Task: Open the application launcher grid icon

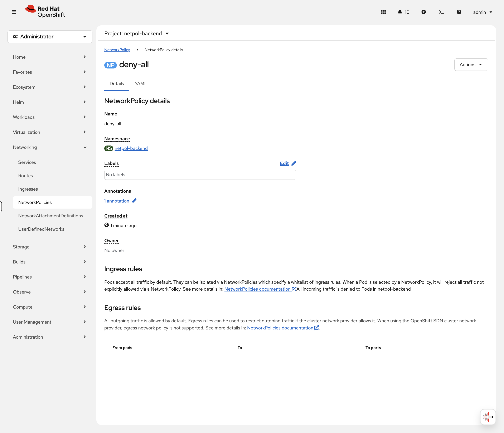Action: click(x=383, y=12)
